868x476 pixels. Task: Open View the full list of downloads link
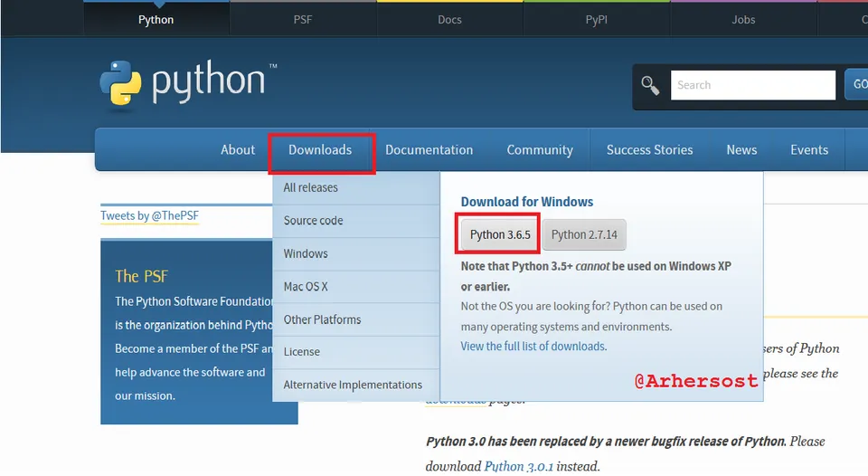[x=533, y=347]
